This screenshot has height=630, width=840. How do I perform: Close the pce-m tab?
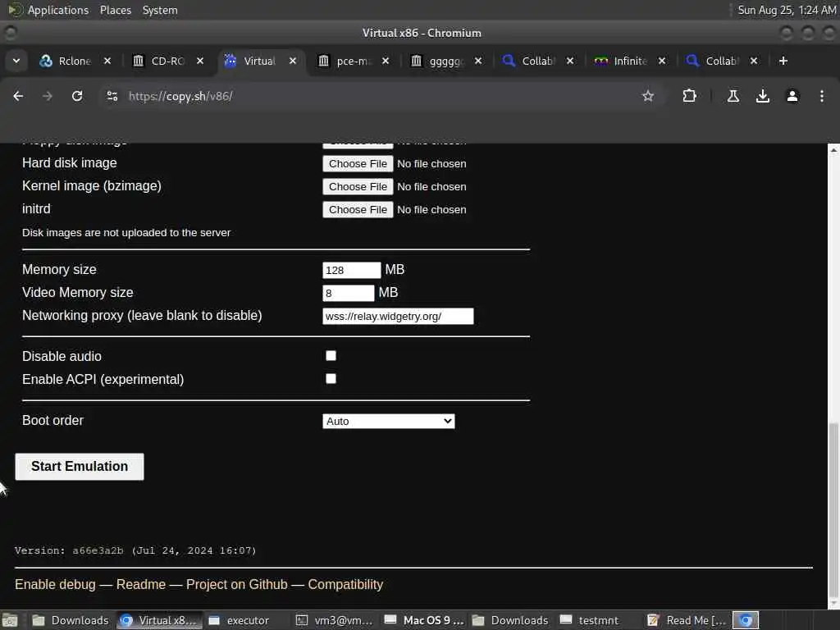coord(386,61)
